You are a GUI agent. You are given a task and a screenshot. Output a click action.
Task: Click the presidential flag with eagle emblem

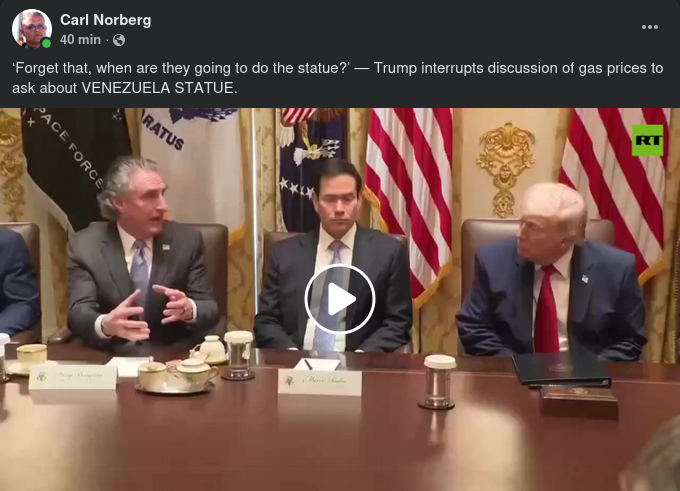[x=310, y=169]
